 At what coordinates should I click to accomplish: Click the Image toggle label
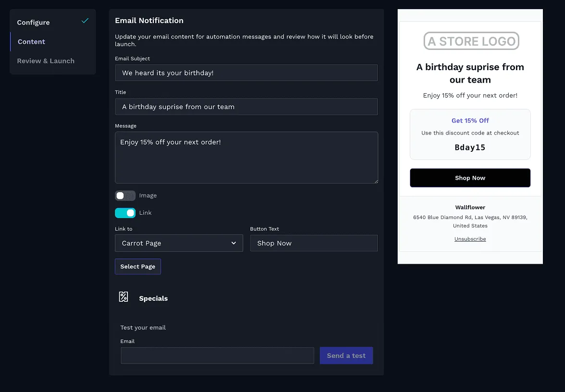pyautogui.click(x=148, y=196)
